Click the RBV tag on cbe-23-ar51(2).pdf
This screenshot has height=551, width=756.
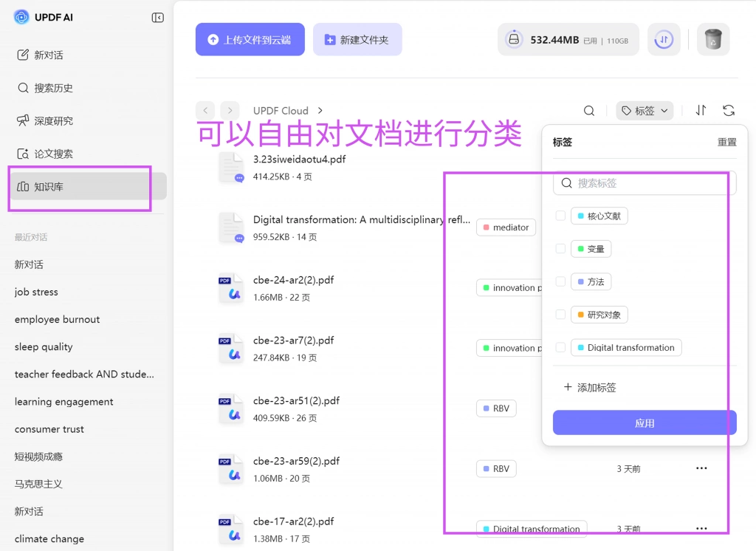click(x=496, y=408)
